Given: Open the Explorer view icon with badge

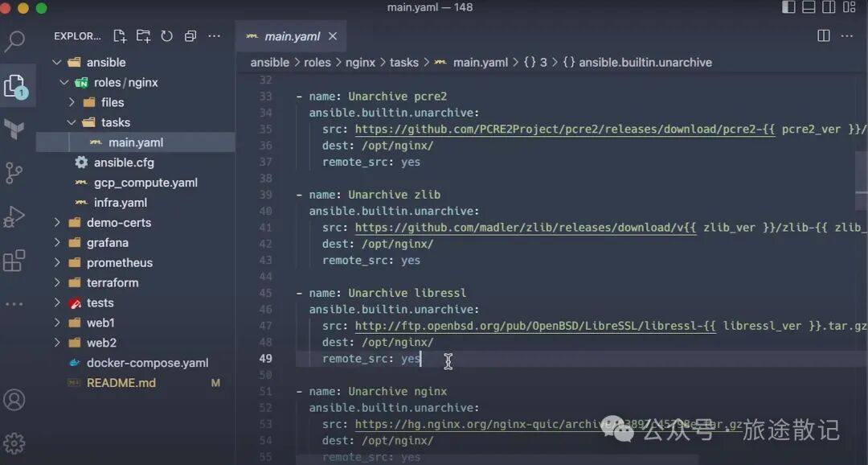Looking at the screenshot, I should pyautogui.click(x=14, y=86).
